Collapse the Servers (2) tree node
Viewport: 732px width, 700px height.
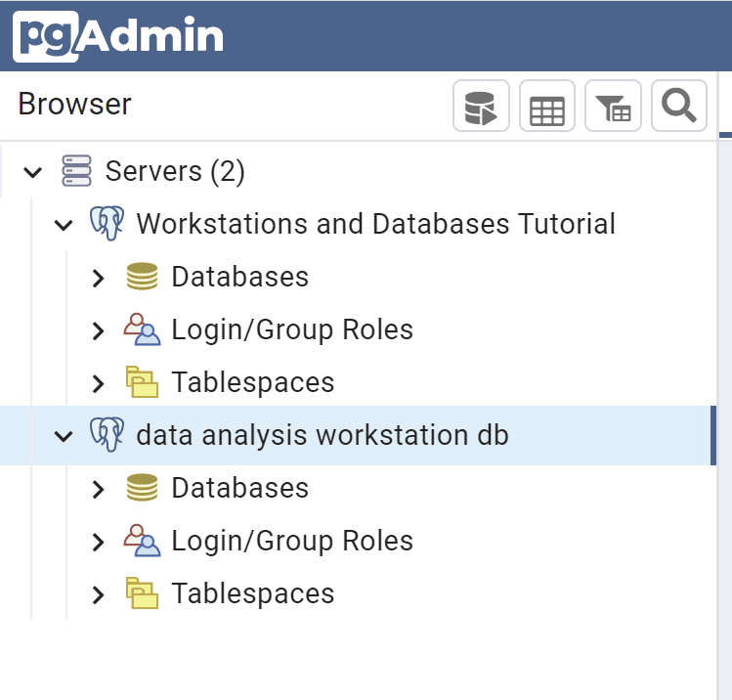tap(33, 173)
